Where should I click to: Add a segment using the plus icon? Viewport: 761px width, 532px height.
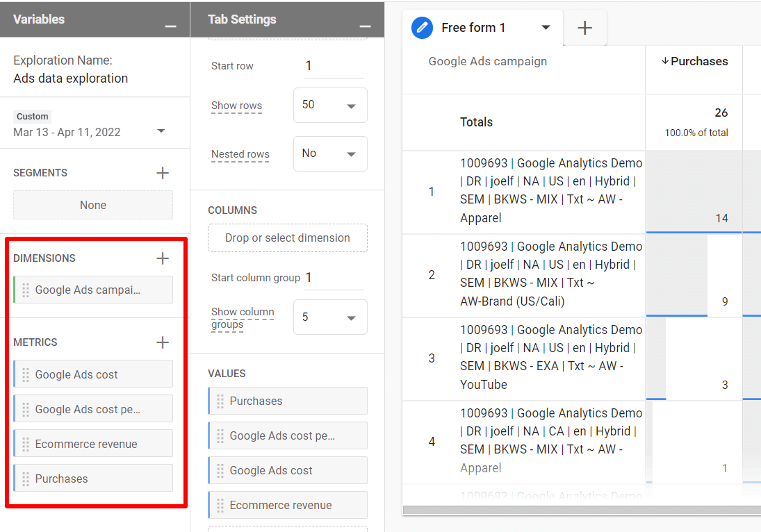[x=162, y=172]
